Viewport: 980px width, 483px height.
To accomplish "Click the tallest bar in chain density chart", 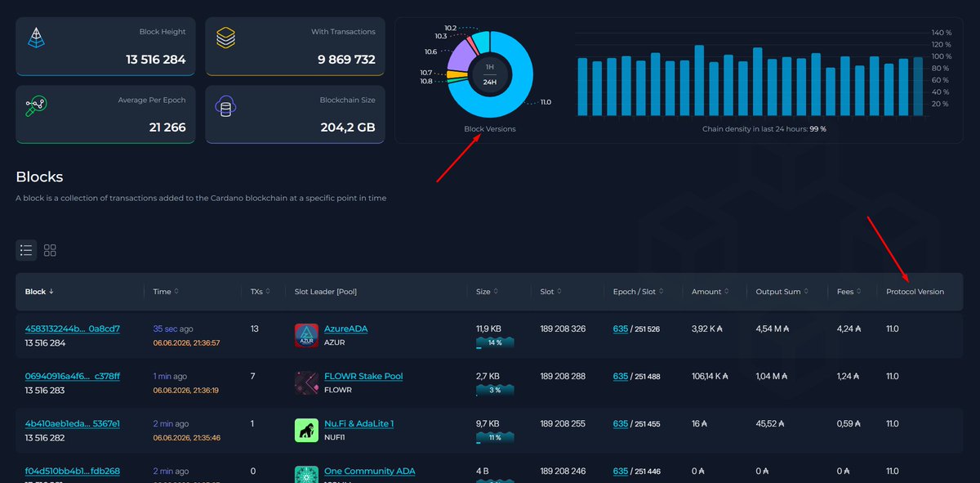I will 699,80.
